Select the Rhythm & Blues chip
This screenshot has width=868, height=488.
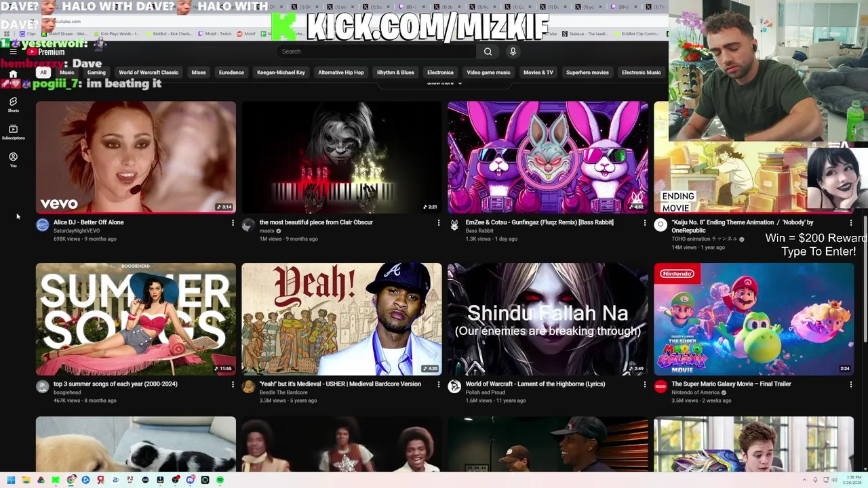(x=395, y=73)
